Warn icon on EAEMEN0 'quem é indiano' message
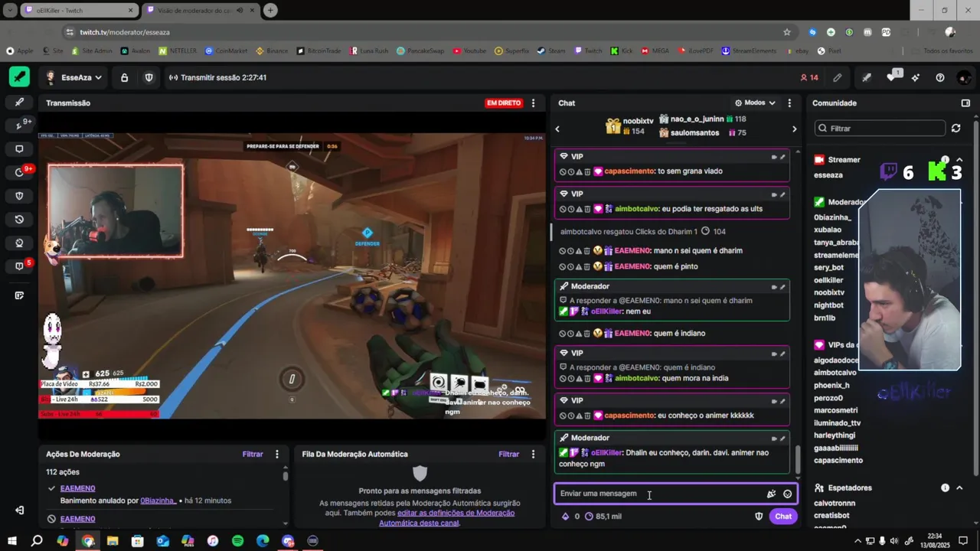The image size is (980, 551). tap(580, 334)
